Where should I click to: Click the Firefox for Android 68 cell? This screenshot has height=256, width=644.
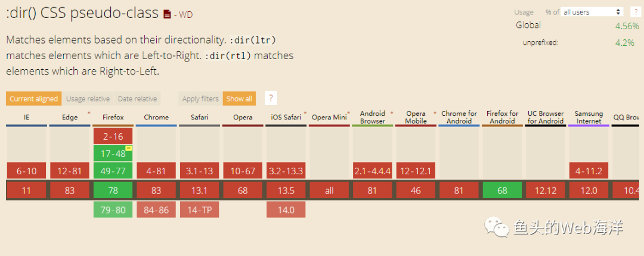[502, 190]
